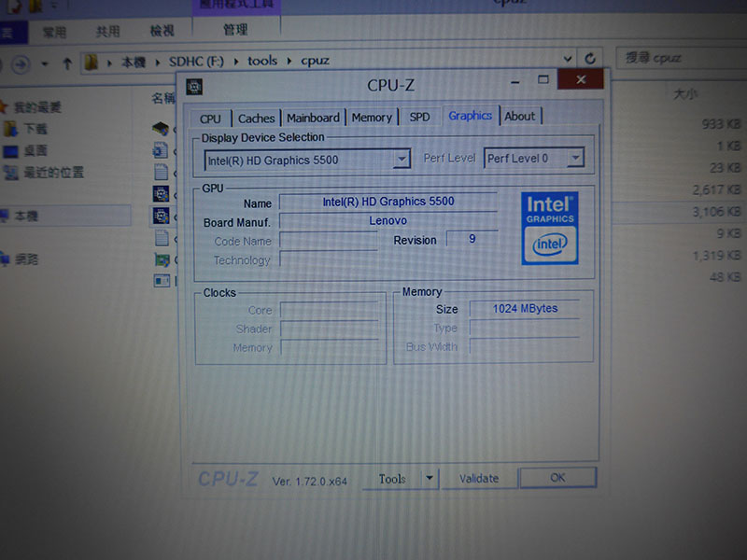Click the Intel Graphics logo
The height and width of the screenshot is (560, 747).
pyautogui.click(x=549, y=228)
